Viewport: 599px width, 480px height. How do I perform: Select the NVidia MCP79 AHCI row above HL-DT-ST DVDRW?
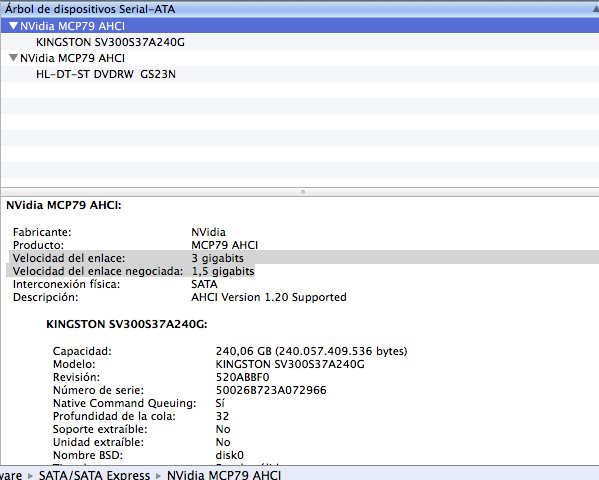[300, 58]
